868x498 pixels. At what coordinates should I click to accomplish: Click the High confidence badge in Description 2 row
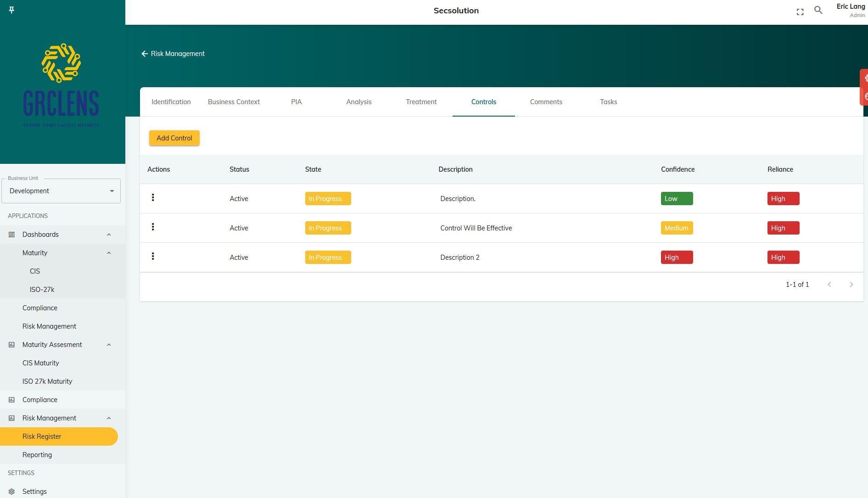[x=677, y=257]
